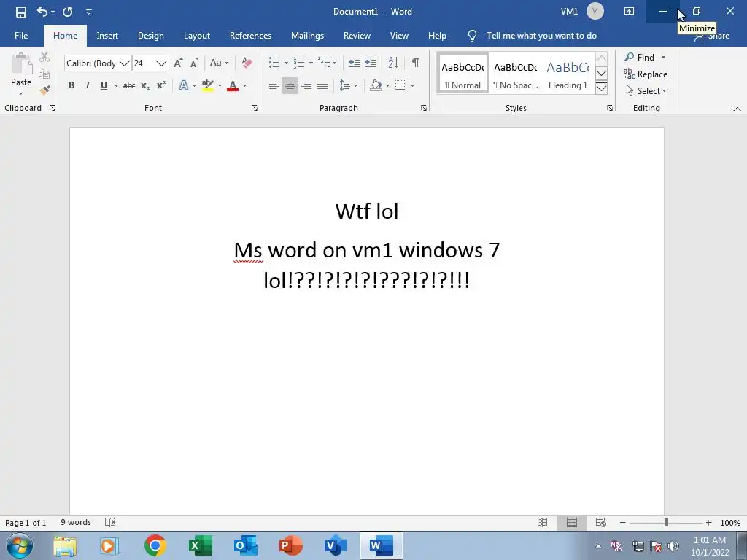Open the Select menu in Editing
747x560 pixels.
pos(646,90)
